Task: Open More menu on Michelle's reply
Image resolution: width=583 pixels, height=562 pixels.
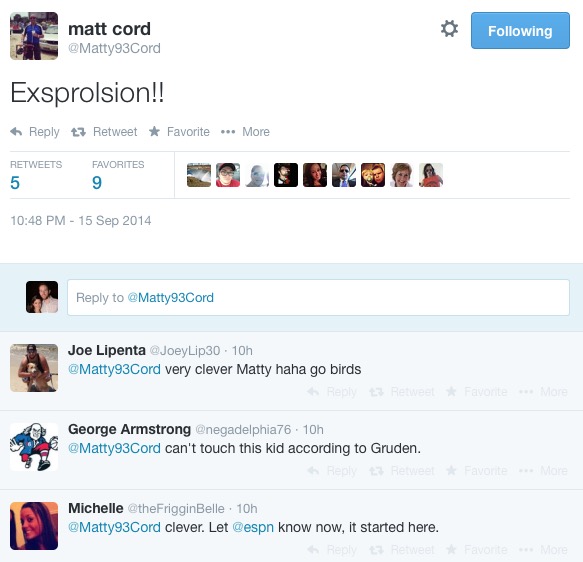Action: point(543,550)
